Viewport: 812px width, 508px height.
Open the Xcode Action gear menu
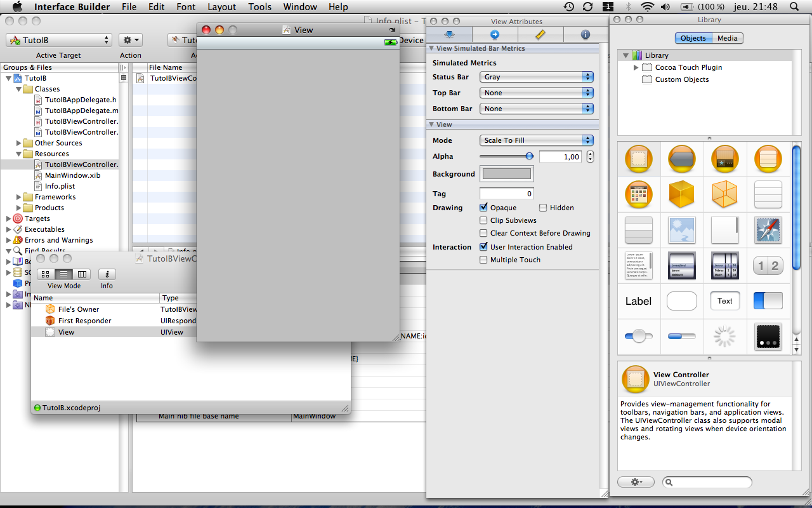pyautogui.click(x=131, y=40)
